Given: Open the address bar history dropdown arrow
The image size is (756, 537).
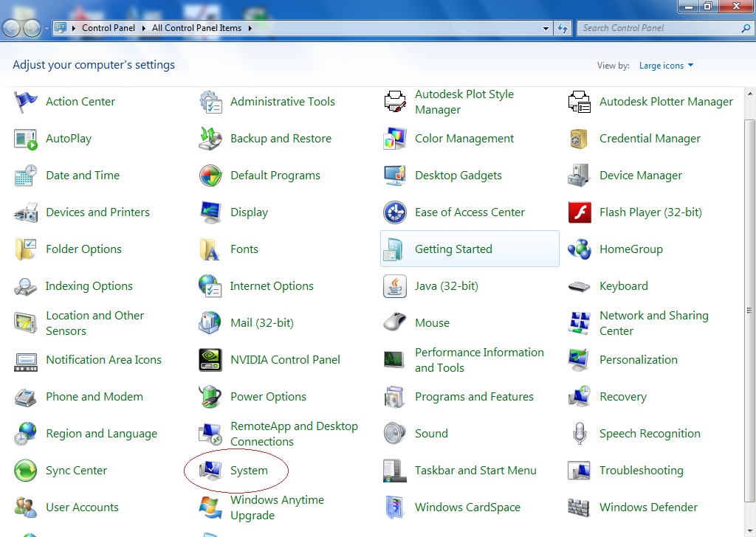Looking at the screenshot, I should click(x=546, y=28).
